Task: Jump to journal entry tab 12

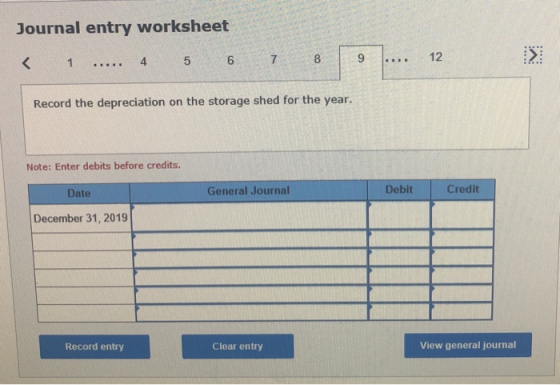Action: pos(436,57)
